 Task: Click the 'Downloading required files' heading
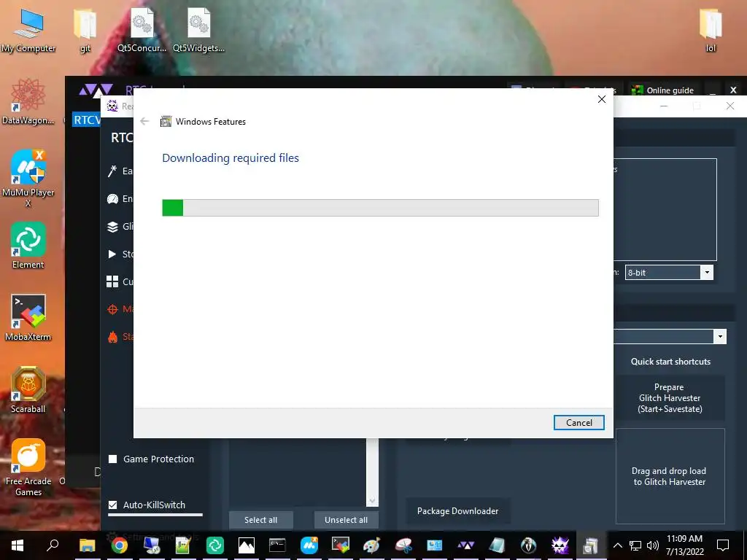231,157
